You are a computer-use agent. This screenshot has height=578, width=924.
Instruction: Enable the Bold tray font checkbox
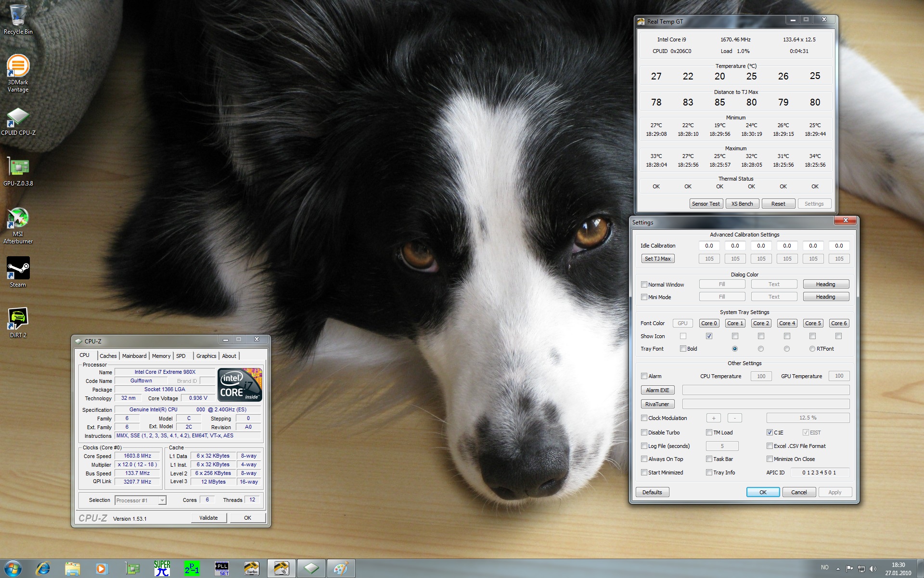coord(683,349)
